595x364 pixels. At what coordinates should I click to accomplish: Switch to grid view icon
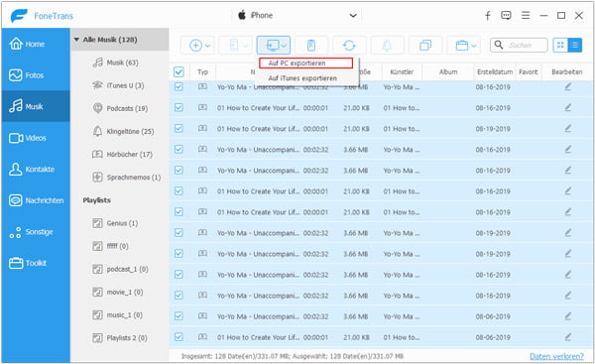coord(559,46)
